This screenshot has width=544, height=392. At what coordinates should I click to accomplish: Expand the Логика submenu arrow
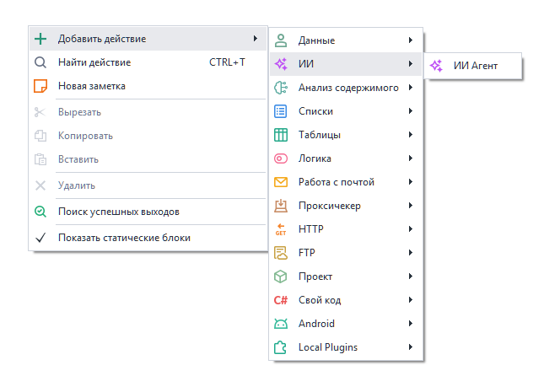411,158
